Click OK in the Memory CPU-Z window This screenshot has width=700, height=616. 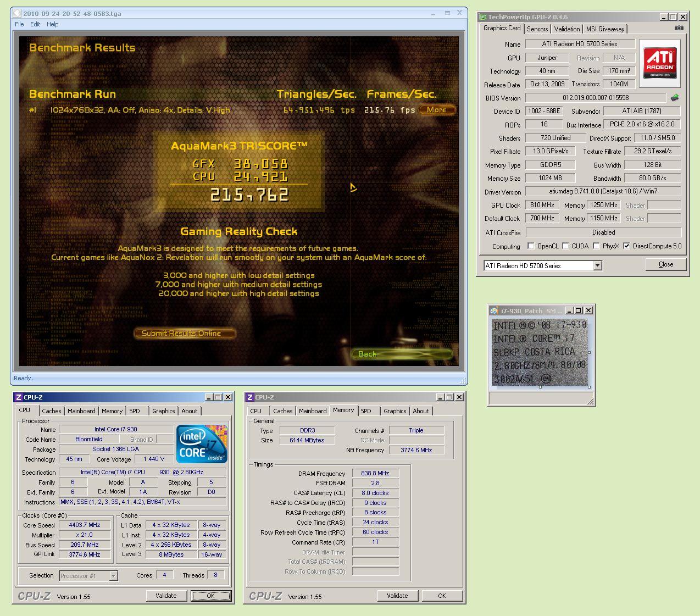coord(442,596)
